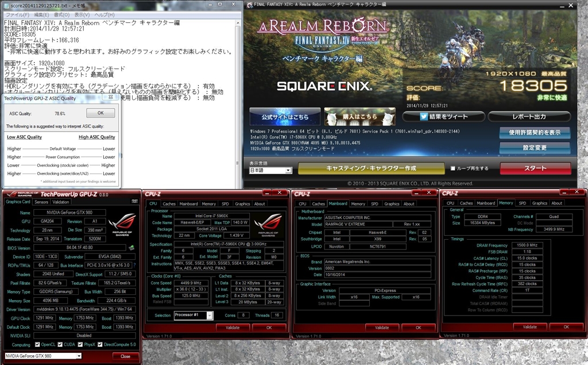Click the Model field RAMPAGE V EXTREME

click(x=357, y=224)
